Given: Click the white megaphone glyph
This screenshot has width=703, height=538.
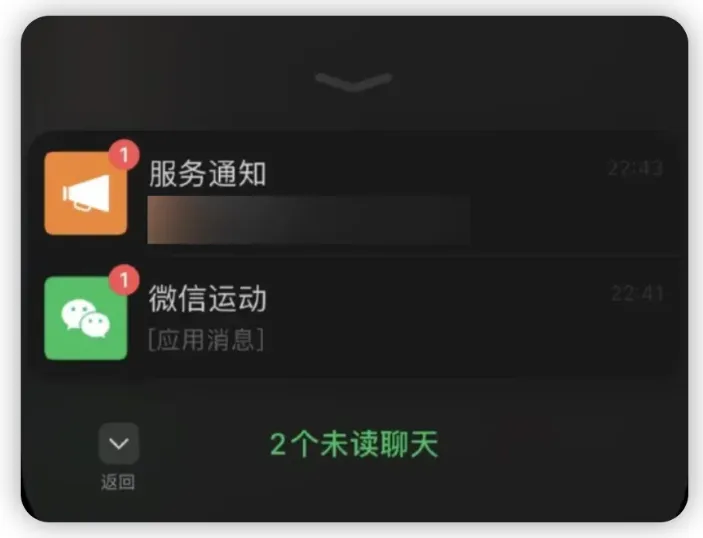Looking at the screenshot, I should click(x=86, y=193).
